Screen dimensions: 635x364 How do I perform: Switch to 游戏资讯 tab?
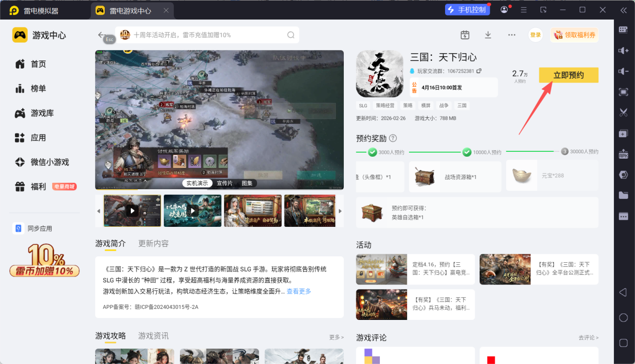[x=153, y=335]
